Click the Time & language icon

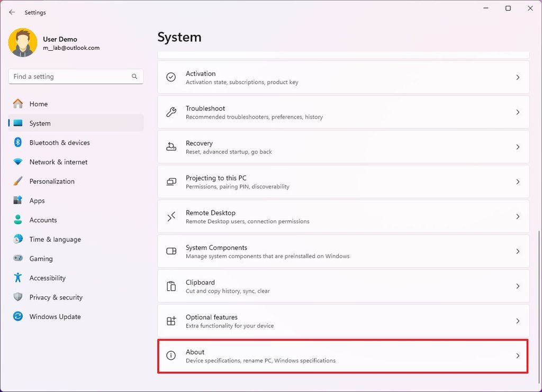click(x=16, y=239)
